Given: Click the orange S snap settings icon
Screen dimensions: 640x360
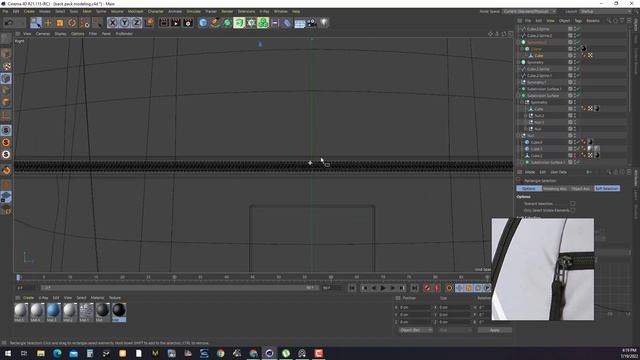Looking at the screenshot, I should tap(6, 142).
